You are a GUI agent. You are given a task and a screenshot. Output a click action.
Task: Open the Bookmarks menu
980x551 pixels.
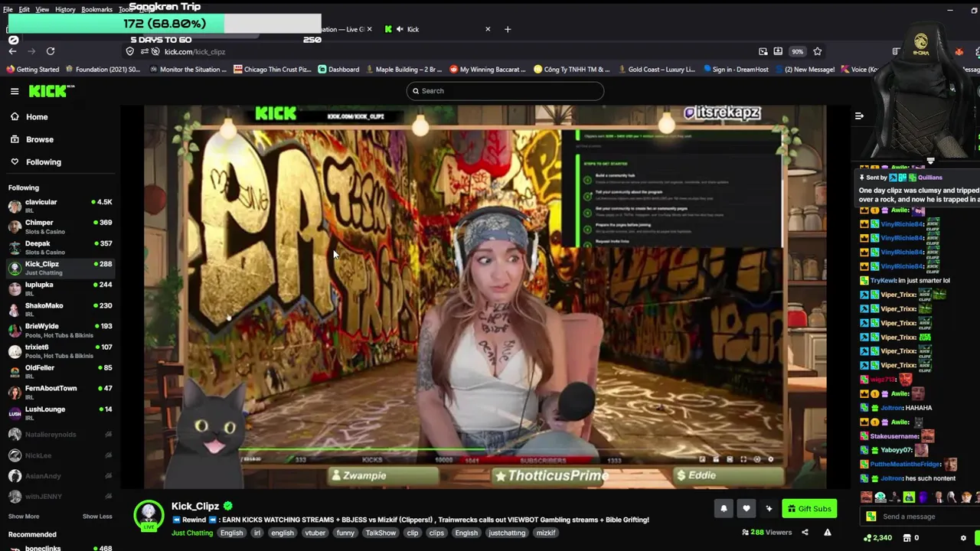(x=96, y=9)
